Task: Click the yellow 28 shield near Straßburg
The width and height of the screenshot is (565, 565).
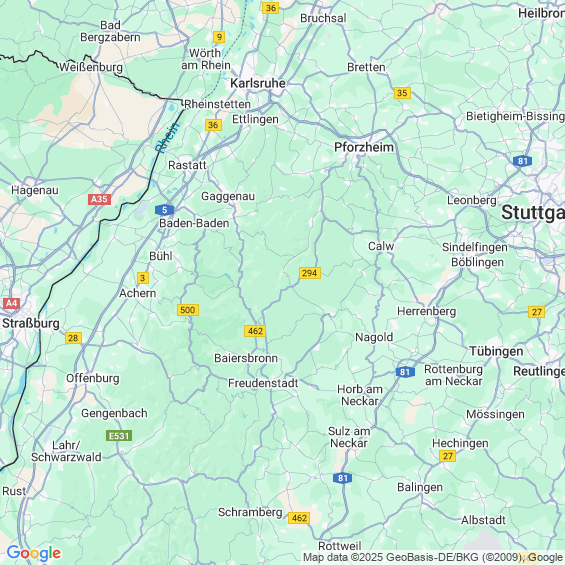Action: [x=73, y=338]
